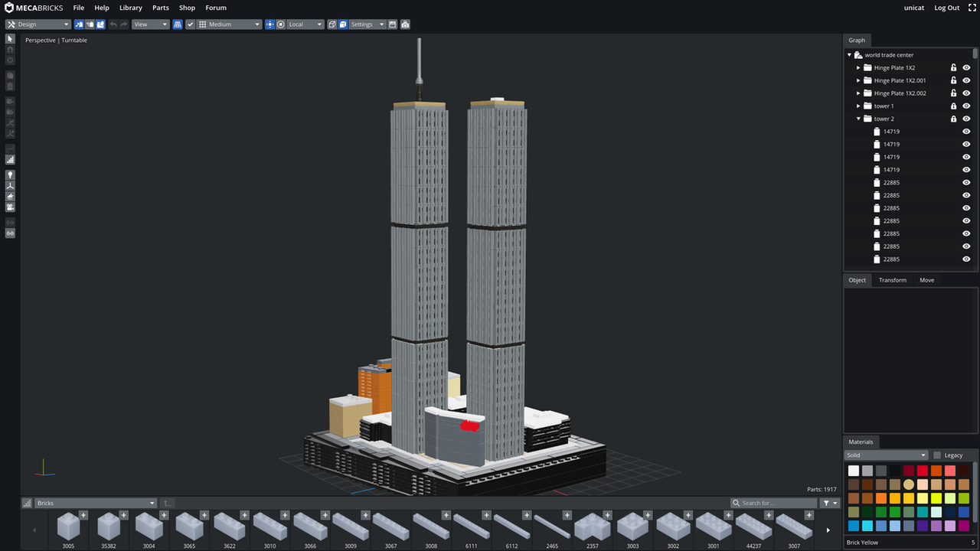Click the circle target icon beside Local dropdown

pos(281,24)
